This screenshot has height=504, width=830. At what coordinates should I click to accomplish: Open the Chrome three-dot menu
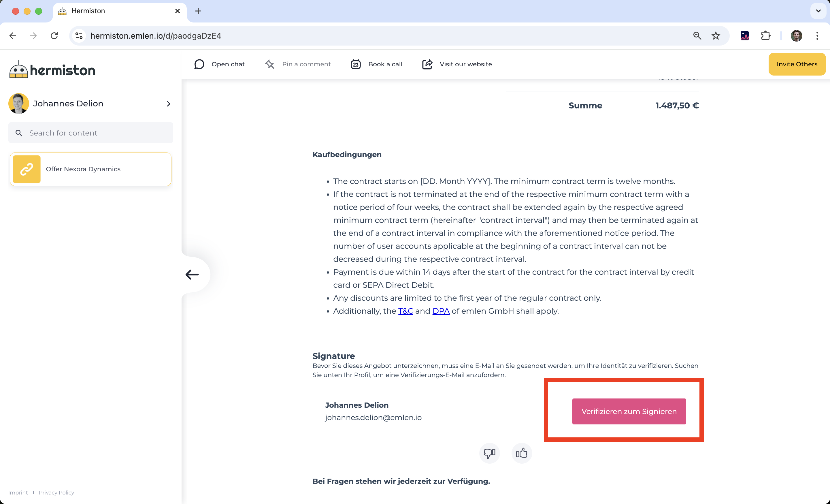click(x=817, y=36)
